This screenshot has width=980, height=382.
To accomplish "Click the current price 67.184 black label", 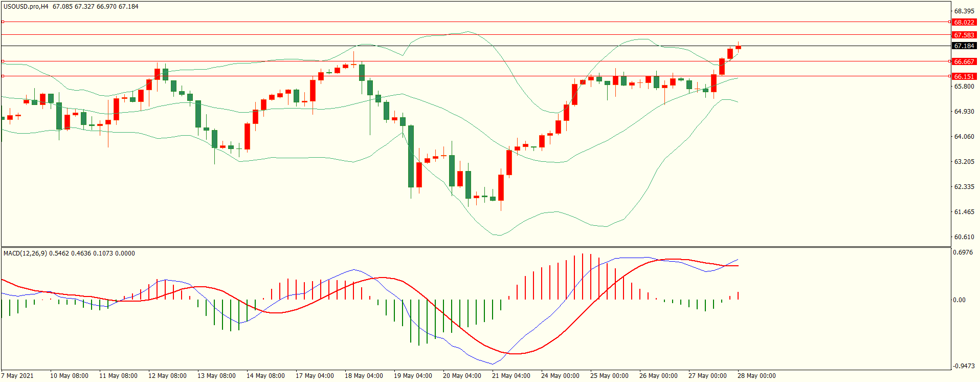I will (x=964, y=46).
